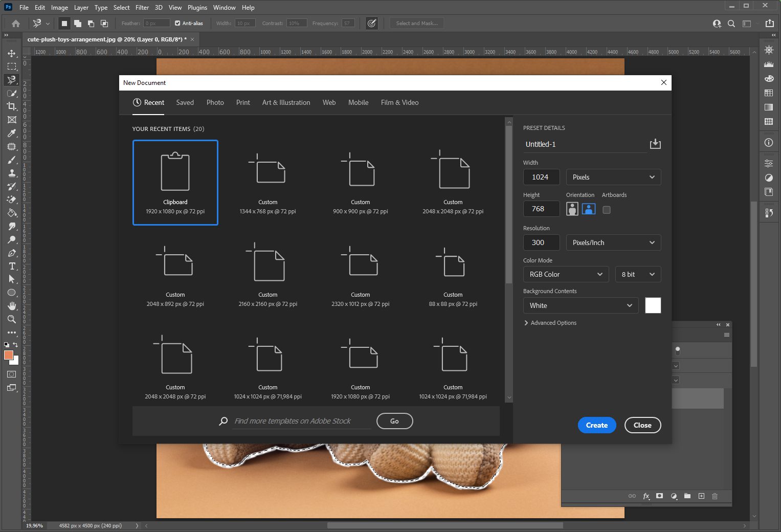781x532 pixels.
Task: Select the Paint Bucket tool
Action: (x=12, y=213)
